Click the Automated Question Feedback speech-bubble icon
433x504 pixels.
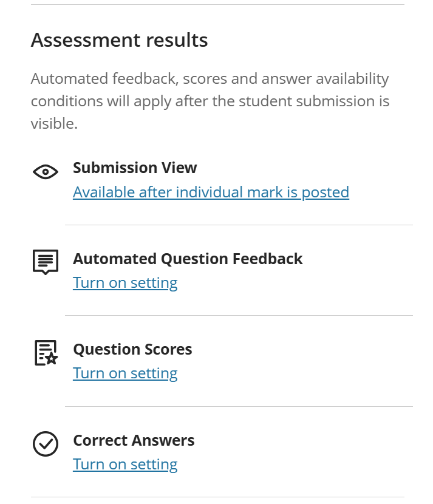tap(46, 262)
